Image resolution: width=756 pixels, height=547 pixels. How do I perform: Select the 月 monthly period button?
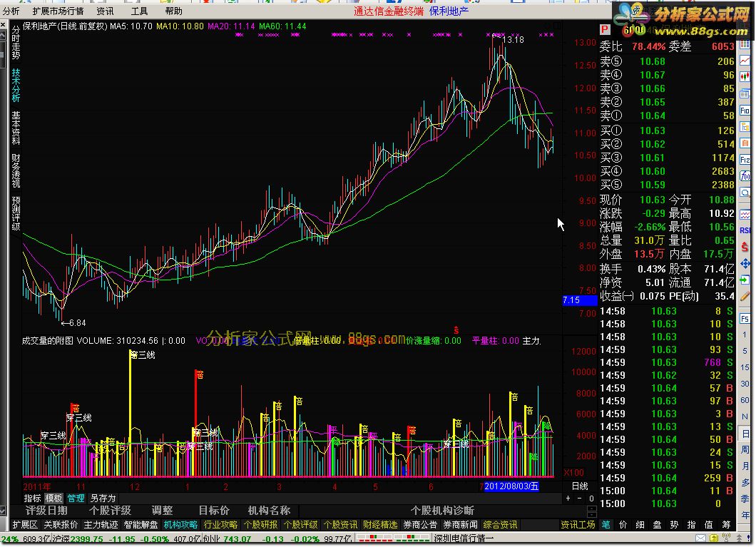coord(745,466)
